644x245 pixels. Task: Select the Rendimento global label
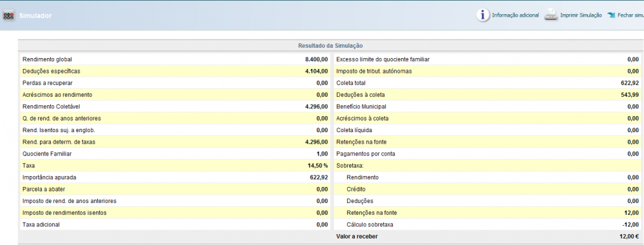[x=47, y=59]
